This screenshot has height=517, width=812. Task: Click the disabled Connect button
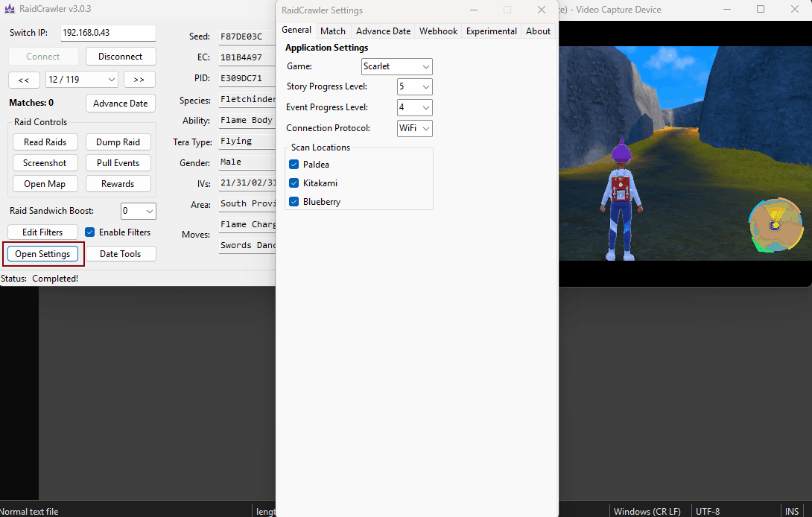[x=43, y=57]
